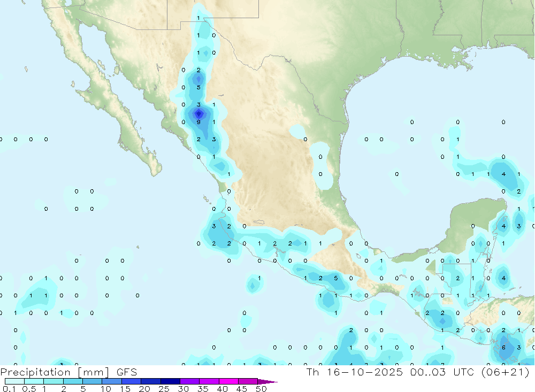Click the '20' legend scale label
This screenshot has width=535, height=392.
tap(144, 389)
